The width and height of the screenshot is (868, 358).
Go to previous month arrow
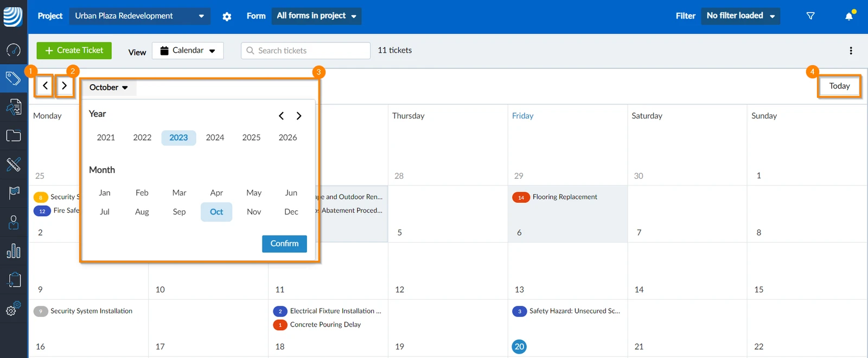(45, 85)
